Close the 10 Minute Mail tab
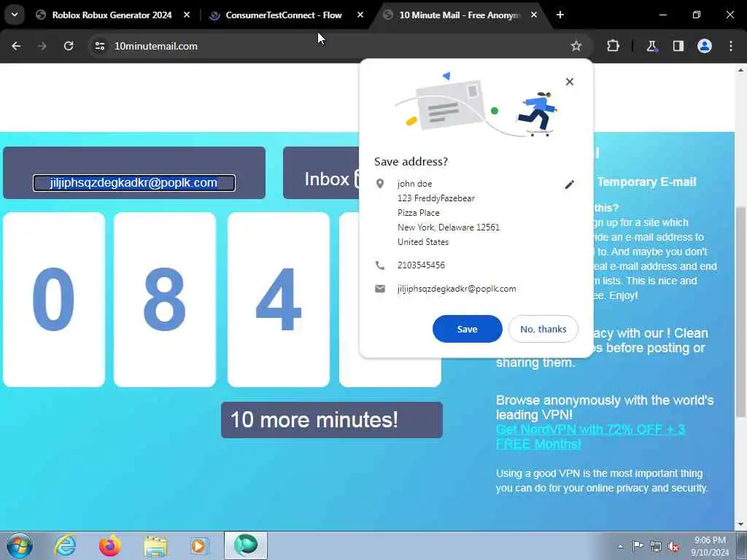 click(x=534, y=15)
